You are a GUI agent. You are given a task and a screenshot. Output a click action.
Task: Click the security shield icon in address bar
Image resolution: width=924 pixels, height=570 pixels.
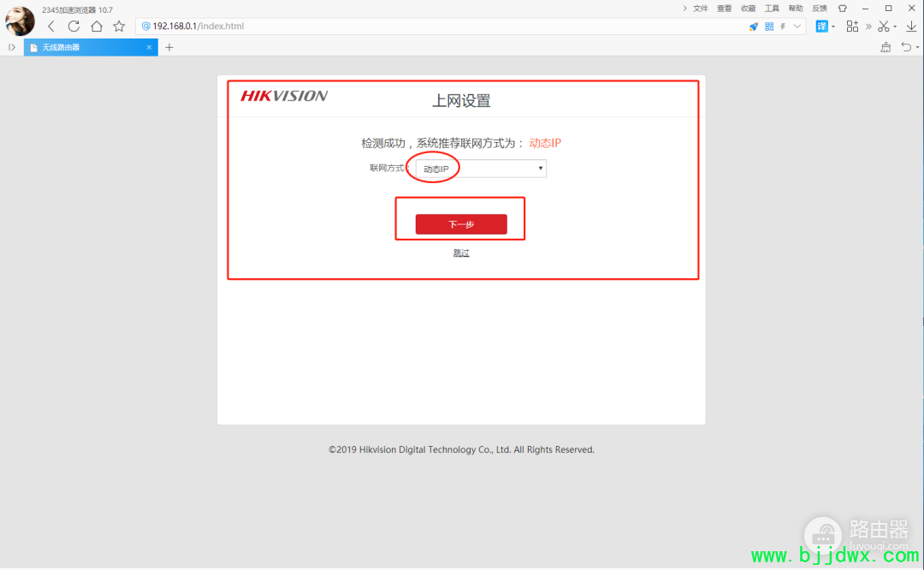pyautogui.click(x=145, y=27)
